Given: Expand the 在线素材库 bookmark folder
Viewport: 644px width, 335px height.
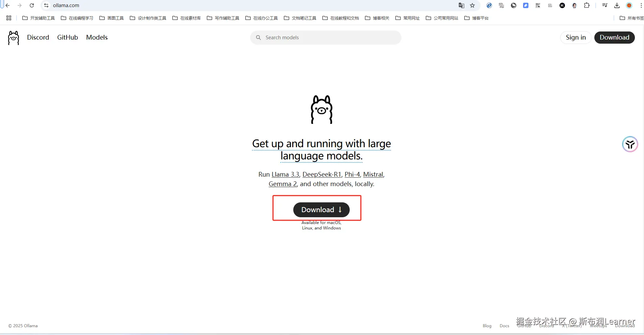Looking at the screenshot, I should pos(187,18).
